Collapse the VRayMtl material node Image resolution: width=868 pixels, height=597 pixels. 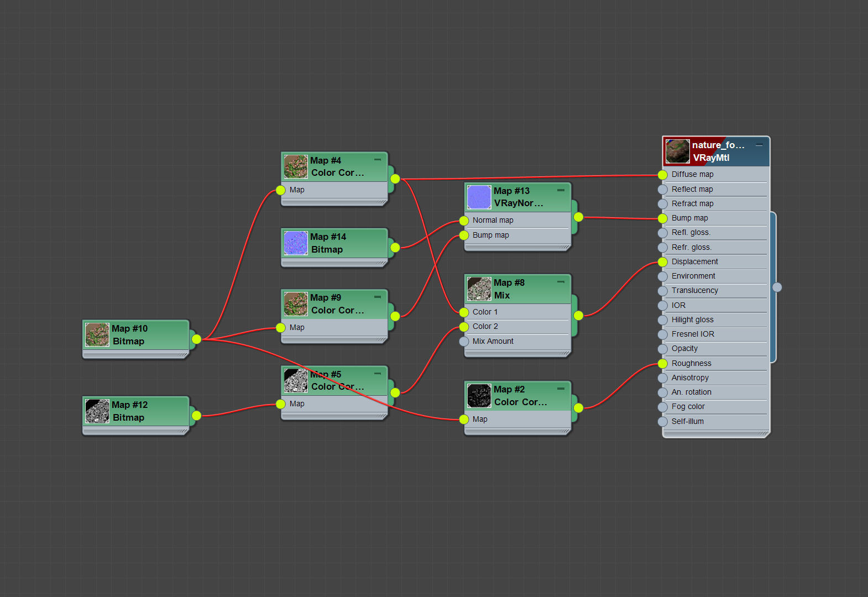tap(760, 145)
